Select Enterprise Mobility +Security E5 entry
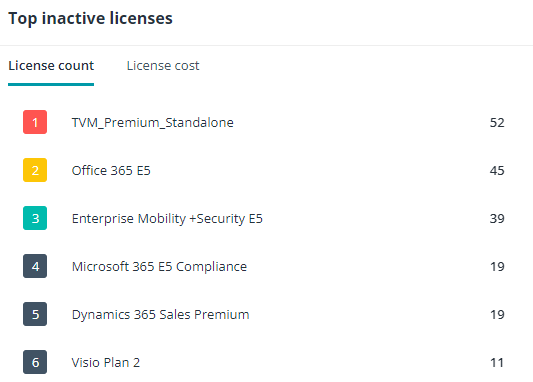Screen dimensions: 533x382 coord(167,219)
